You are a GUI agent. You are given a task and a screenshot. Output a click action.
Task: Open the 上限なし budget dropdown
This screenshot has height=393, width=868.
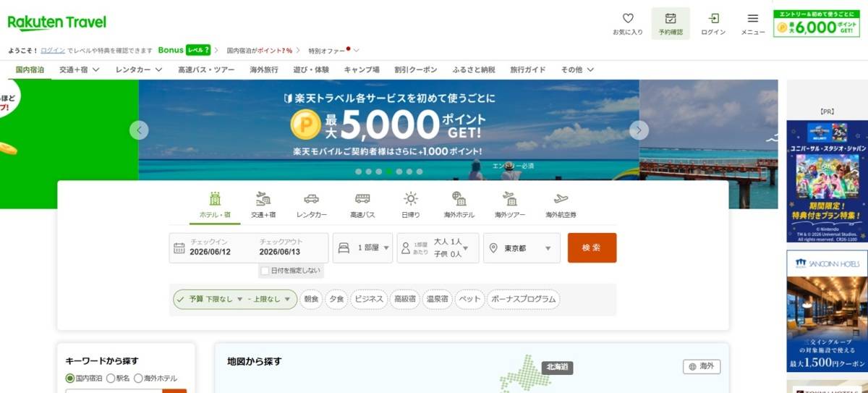(271, 299)
